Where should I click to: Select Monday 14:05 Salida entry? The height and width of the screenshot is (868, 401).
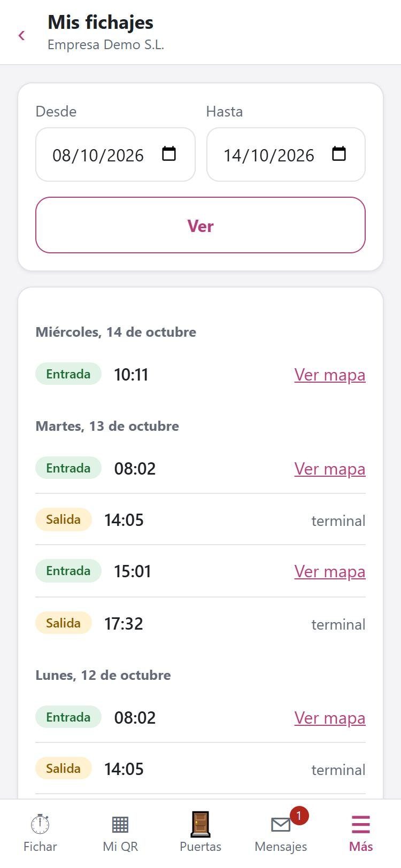click(200, 769)
